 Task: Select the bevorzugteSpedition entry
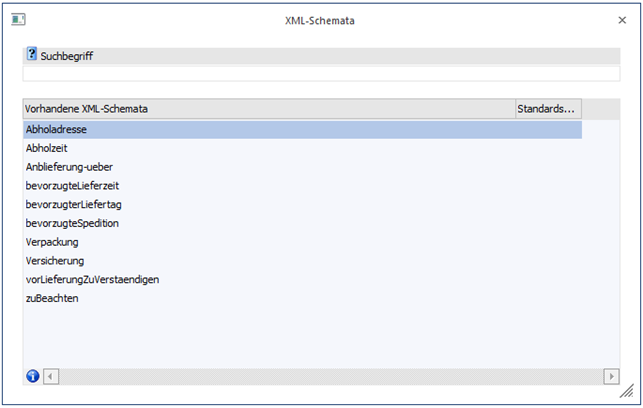(72, 224)
